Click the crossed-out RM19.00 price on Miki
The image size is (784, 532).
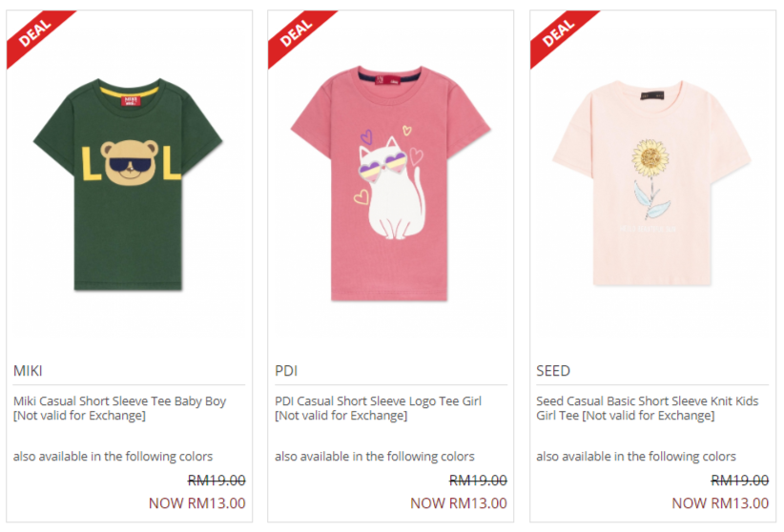(x=217, y=481)
